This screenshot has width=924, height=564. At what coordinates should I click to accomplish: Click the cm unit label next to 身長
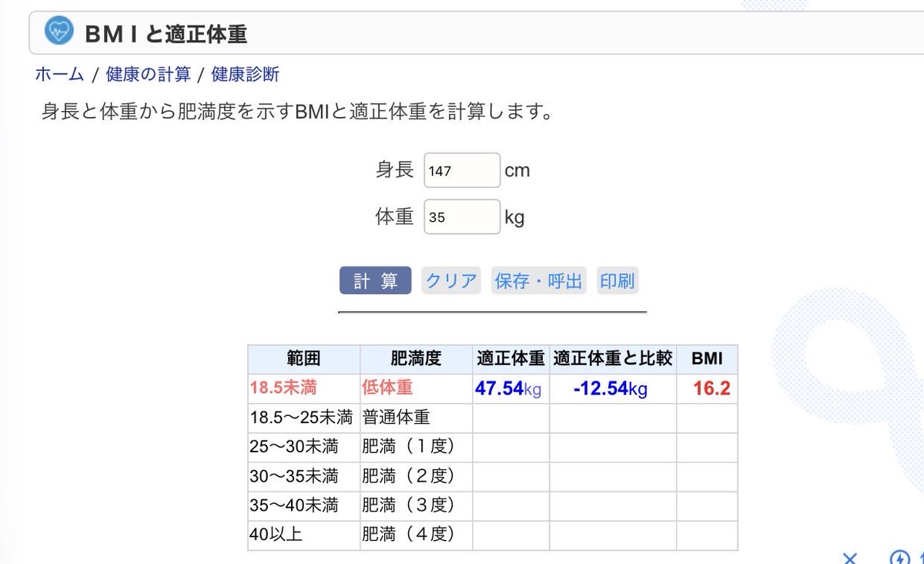click(517, 171)
